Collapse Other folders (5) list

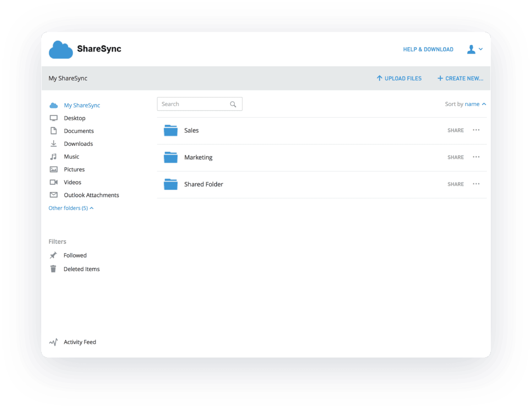[x=71, y=208]
